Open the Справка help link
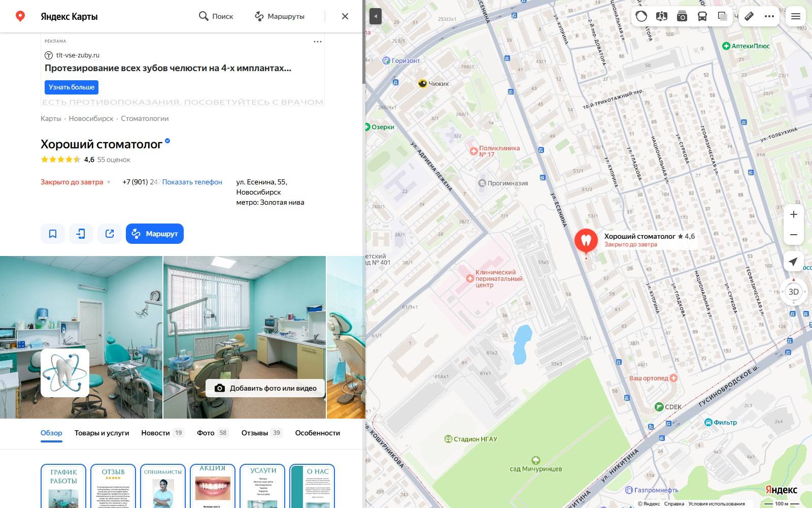 click(x=674, y=504)
